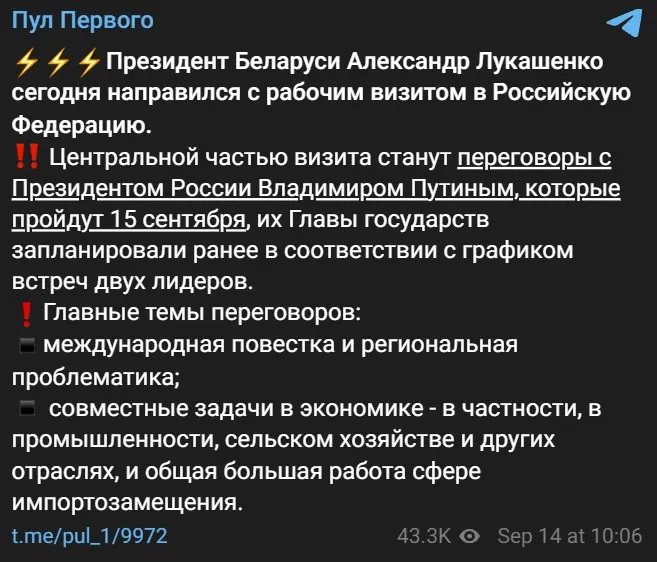Viewport: 657px width, 562px height.
Task: Click the third lightning bolt emoji
Action: pos(90,65)
